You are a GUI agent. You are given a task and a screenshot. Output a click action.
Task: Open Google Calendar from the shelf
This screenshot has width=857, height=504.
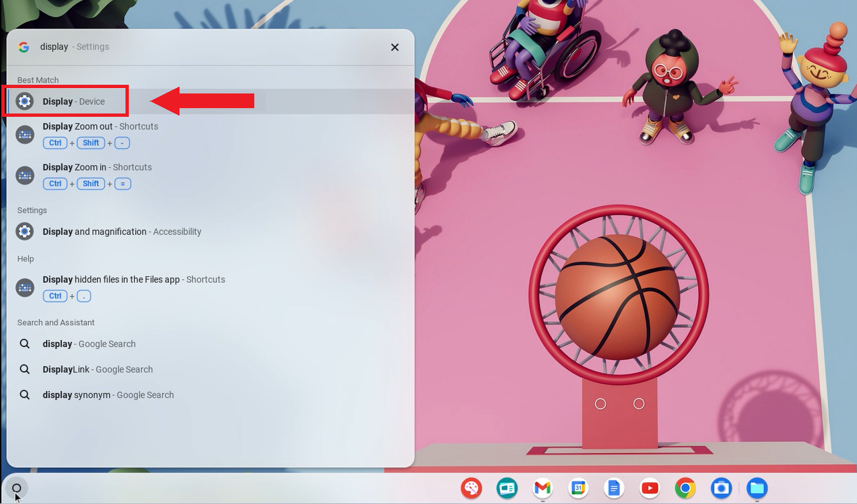coord(579,489)
